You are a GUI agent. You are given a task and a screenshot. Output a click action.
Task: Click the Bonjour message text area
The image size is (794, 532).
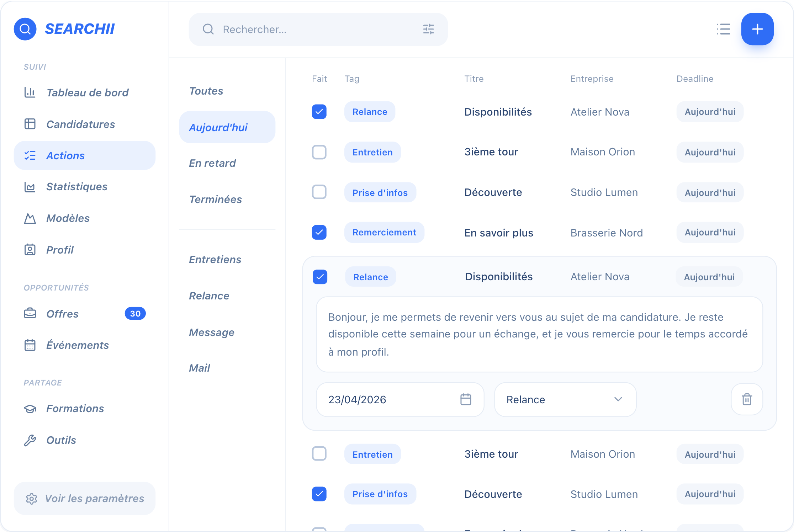point(539,334)
